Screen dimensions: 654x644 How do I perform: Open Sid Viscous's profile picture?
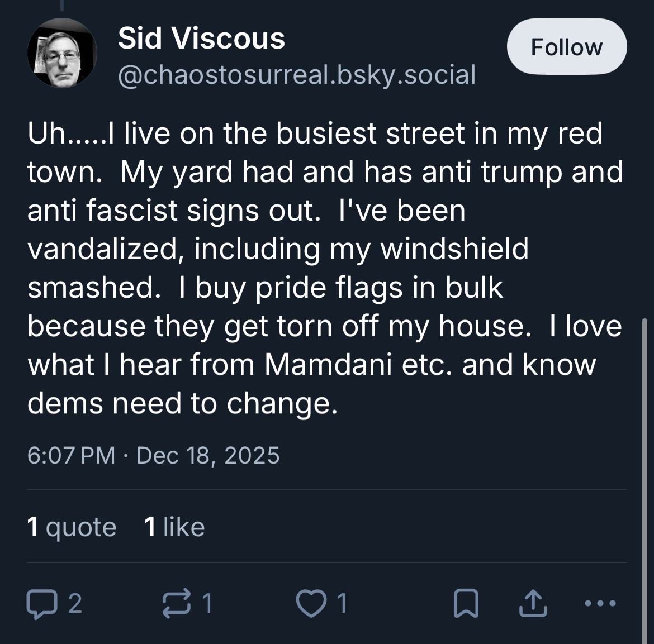click(62, 54)
